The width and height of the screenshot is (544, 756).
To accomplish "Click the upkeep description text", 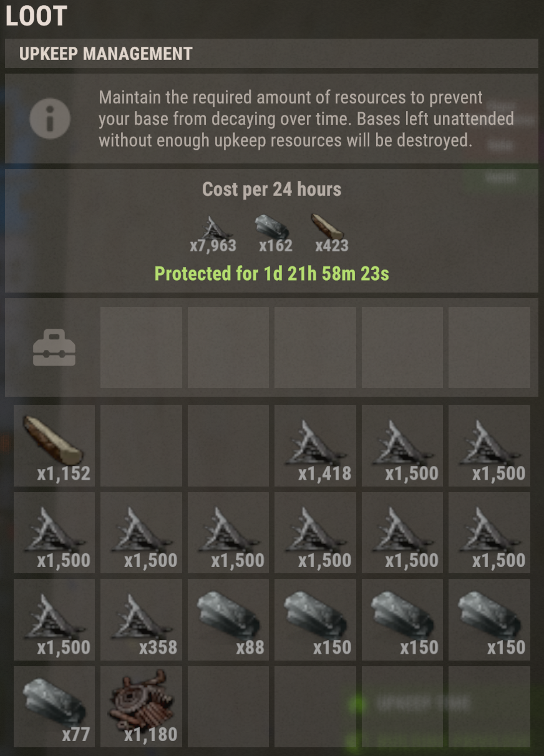I will tap(306, 119).
